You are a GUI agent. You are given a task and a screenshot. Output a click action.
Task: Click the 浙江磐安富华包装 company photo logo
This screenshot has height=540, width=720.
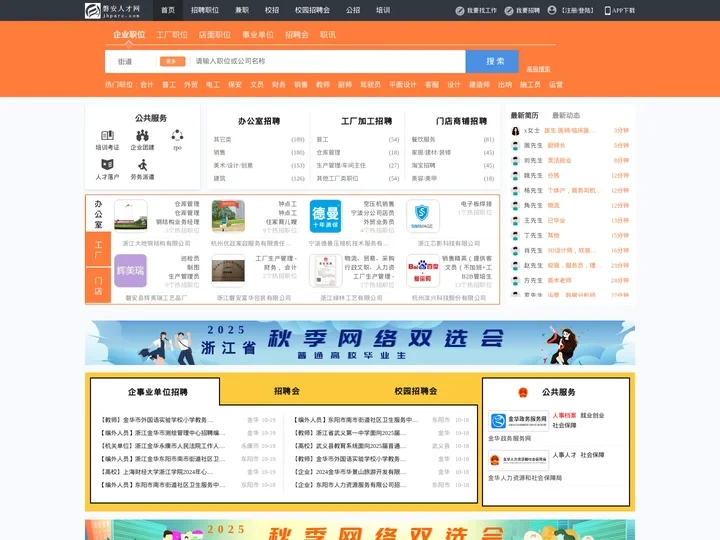point(228,270)
